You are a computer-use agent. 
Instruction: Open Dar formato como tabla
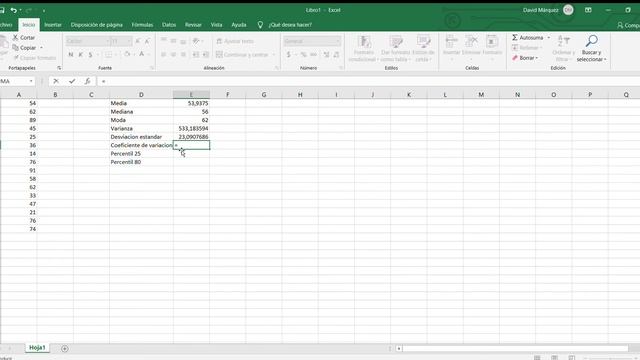395,49
